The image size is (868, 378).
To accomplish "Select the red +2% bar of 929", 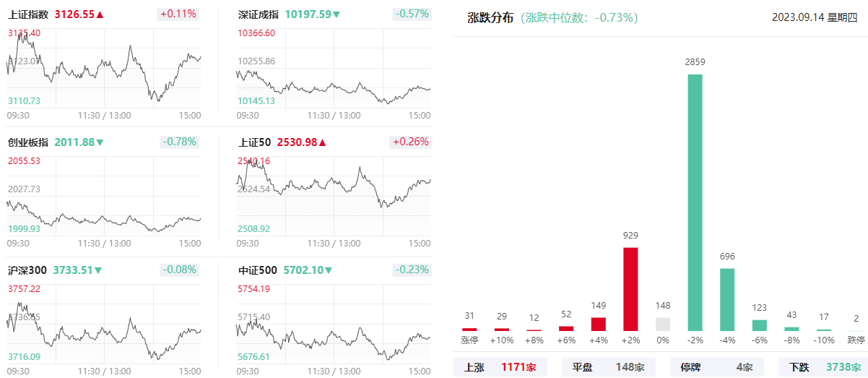I will [x=630, y=289].
